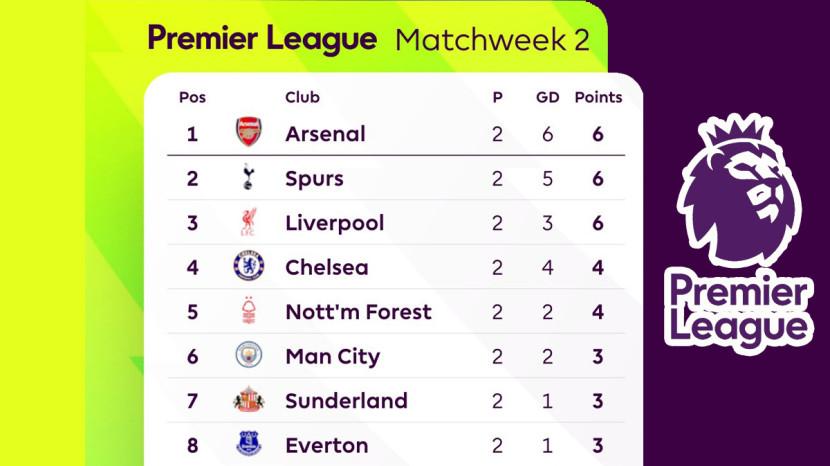Select the Liverpool club name
830x466 pixels.
click(334, 223)
